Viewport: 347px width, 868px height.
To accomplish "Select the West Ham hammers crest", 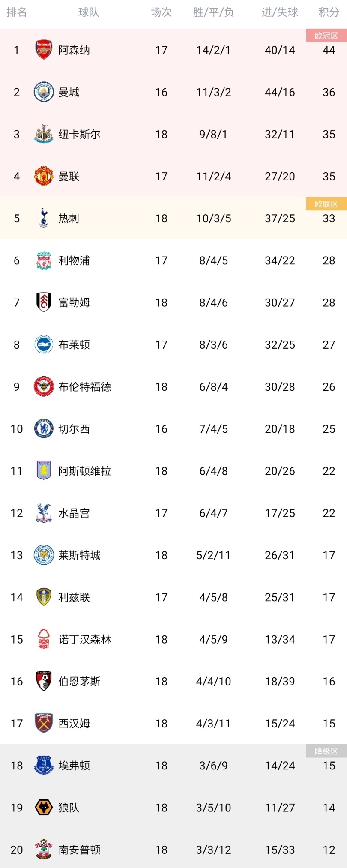I will [x=44, y=724].
